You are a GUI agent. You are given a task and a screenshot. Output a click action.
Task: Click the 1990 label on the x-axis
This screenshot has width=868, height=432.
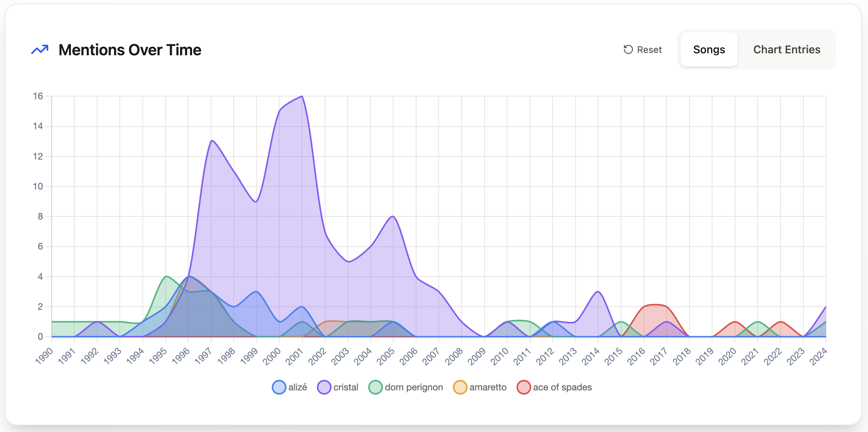(x=44, y=356)
